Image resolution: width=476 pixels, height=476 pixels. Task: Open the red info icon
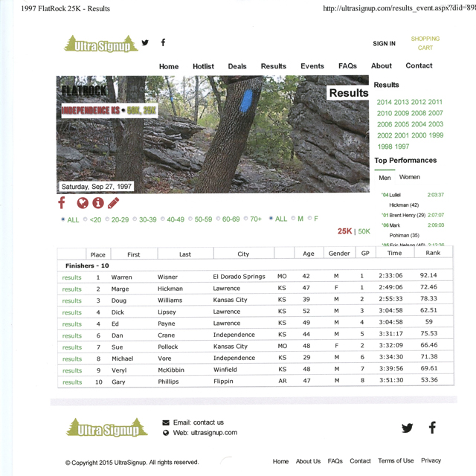click(98, 203)
